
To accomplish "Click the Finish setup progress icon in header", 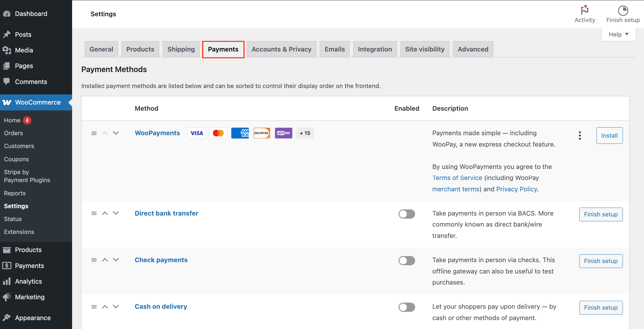I will click(623, 11).
